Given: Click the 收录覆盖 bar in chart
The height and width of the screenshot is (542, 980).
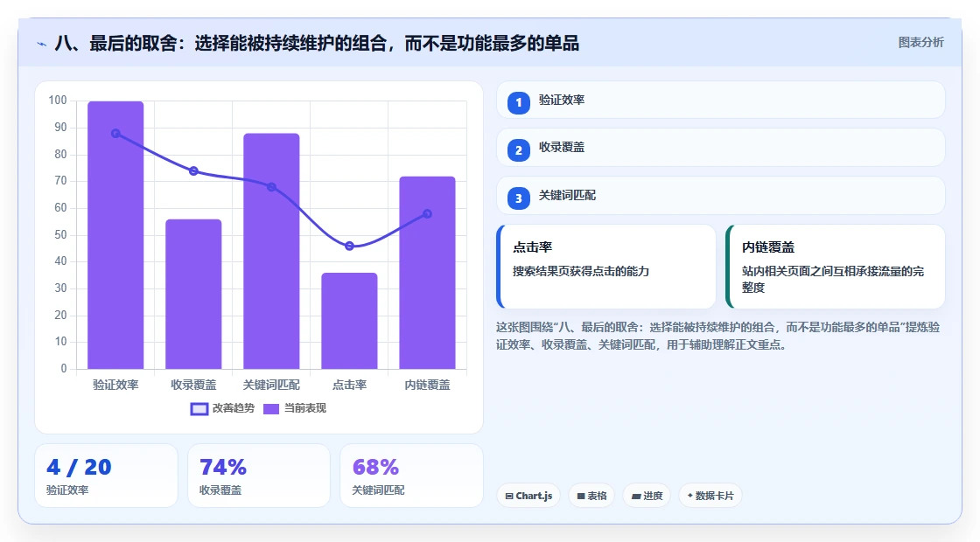Looking at the screenshot, I should [193, 294].
